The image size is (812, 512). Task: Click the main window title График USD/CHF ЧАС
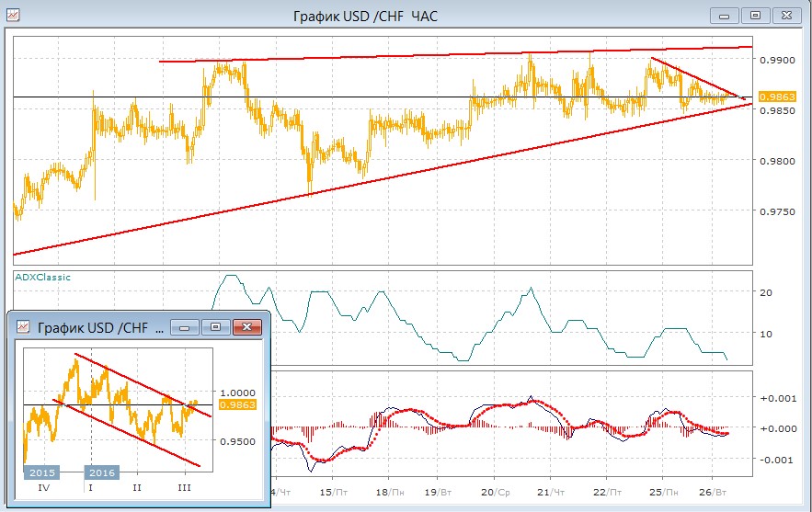[x=365, y=17]
